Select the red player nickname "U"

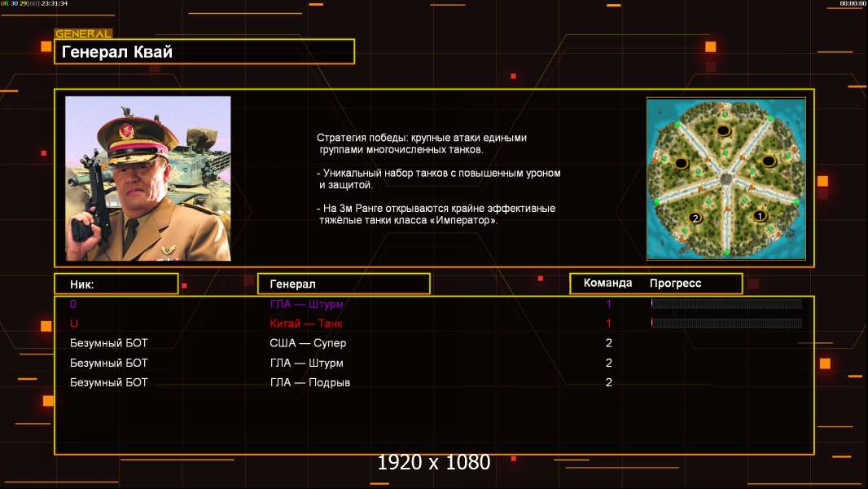pos(73,324)
